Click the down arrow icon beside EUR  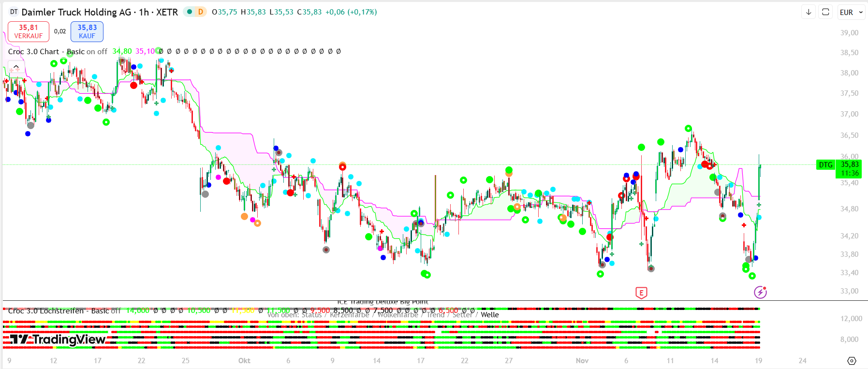coord(809,12)
